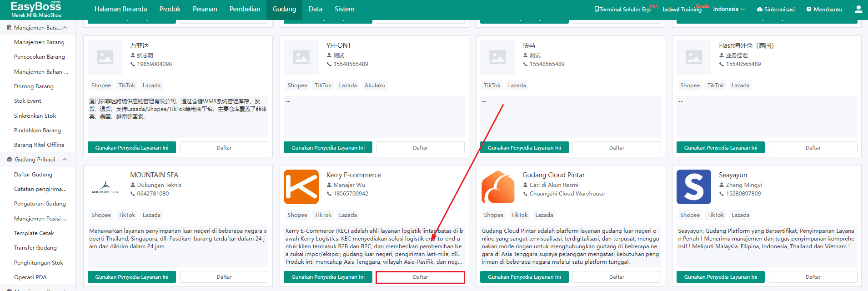The width and height of the screenshot is (868, 291).
Task: Use the Seayayun service provider
Action: pos(720,277)
